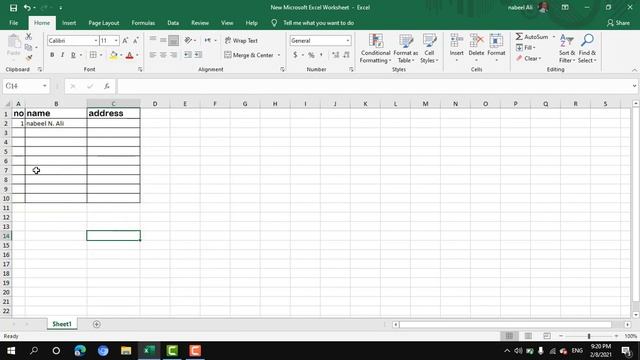Toggle Italic formatting
The width and height of the screenshot is (640, 360).
[x=62, y=55]
